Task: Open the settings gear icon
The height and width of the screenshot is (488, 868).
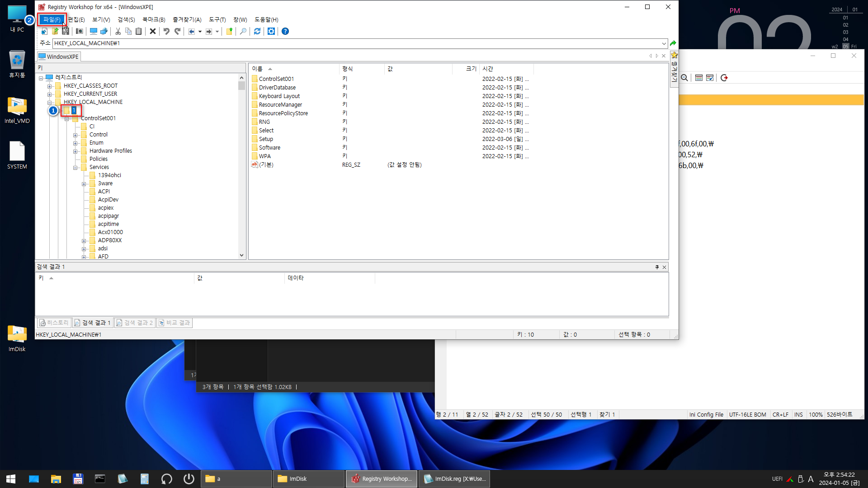Action: (x=271, y=31)
